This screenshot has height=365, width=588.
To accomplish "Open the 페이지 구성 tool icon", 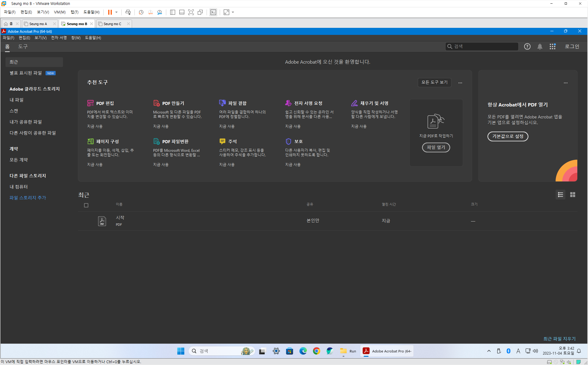I will (x=90, y=141).
